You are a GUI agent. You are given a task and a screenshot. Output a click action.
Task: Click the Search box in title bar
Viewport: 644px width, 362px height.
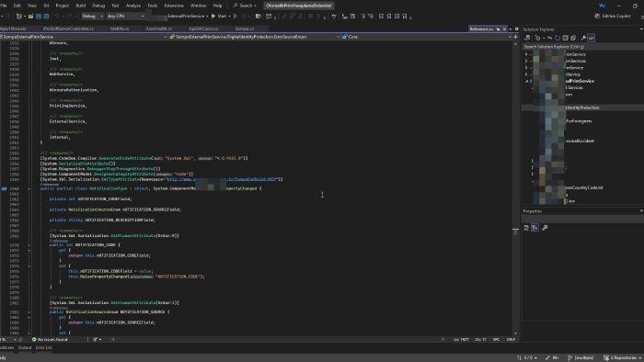(245, 6)
